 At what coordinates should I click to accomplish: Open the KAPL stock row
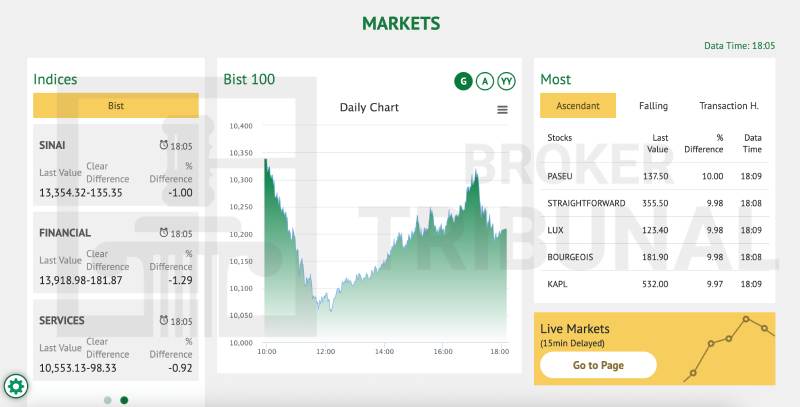point(654,284)
